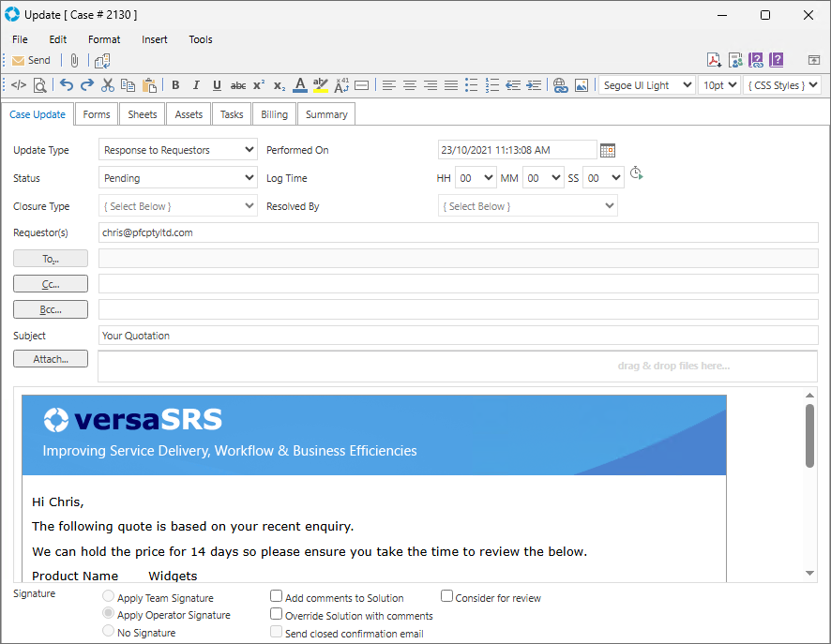
Task: Center align text
Action: tap(410, 84)
